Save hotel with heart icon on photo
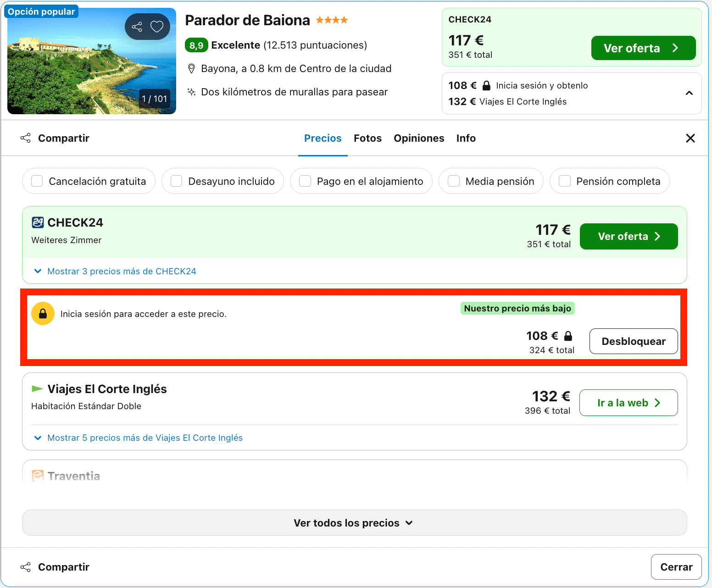Image resolution: width=712 pixels, height=588 pixels. pos(157,27)
